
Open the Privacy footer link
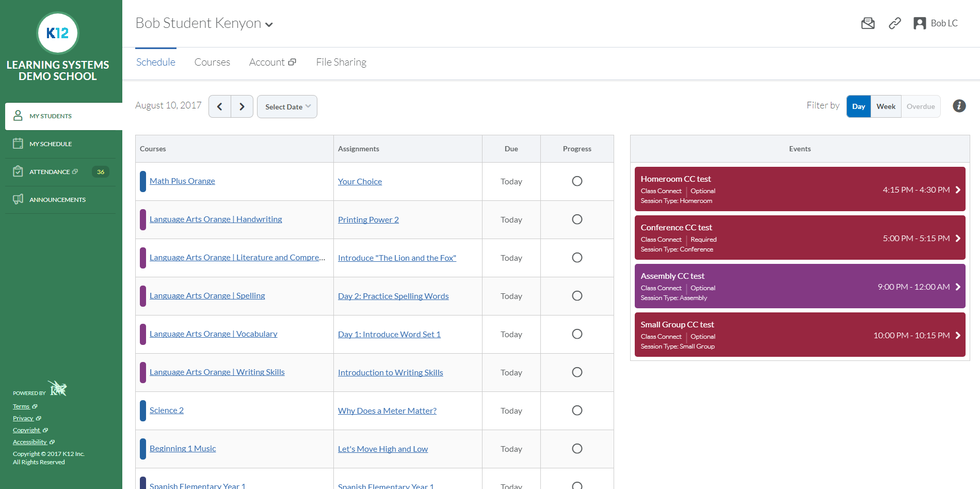[23, 418]
